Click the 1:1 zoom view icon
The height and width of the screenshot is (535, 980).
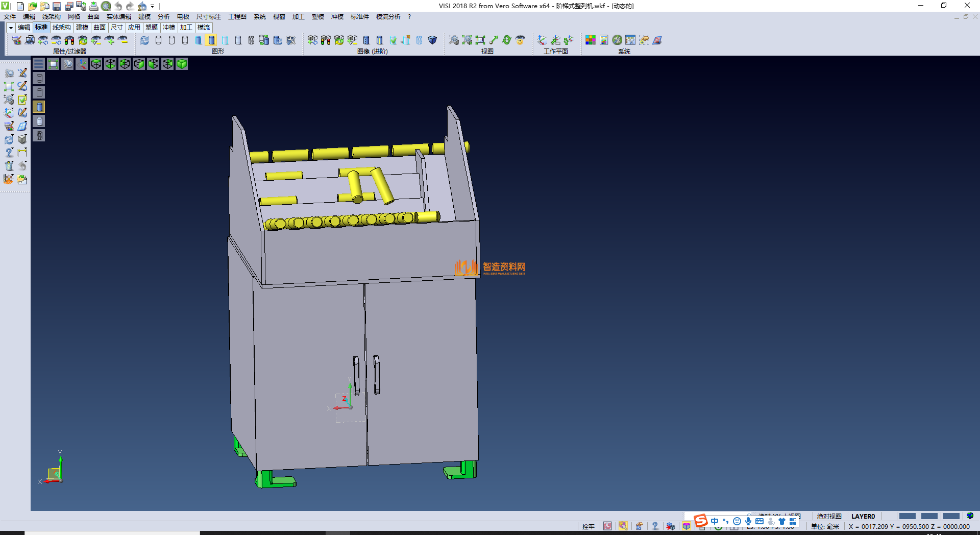point(480,40)
